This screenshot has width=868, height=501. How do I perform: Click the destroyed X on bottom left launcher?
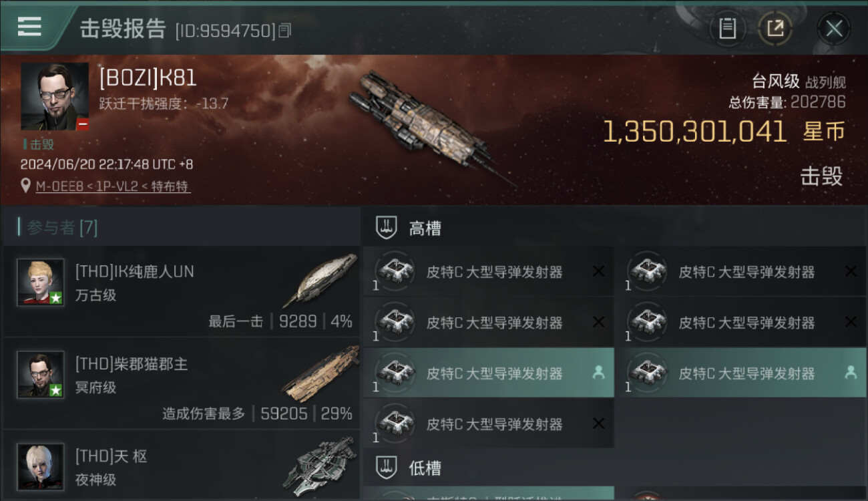[x=599, y=424]
